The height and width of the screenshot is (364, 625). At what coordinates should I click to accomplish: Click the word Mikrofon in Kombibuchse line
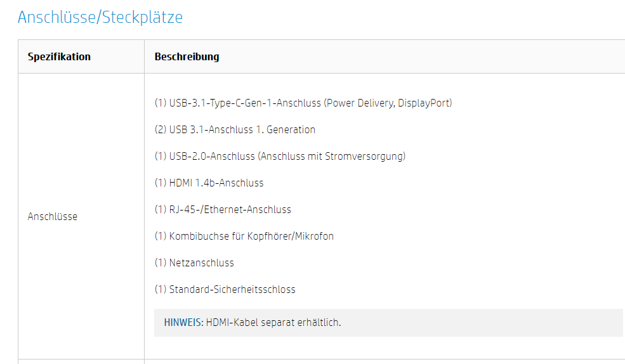313,236
